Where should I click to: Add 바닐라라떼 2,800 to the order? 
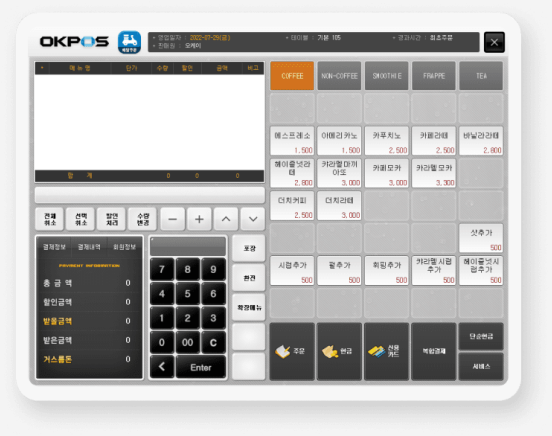pyautogui.click(x=481, y=141)
